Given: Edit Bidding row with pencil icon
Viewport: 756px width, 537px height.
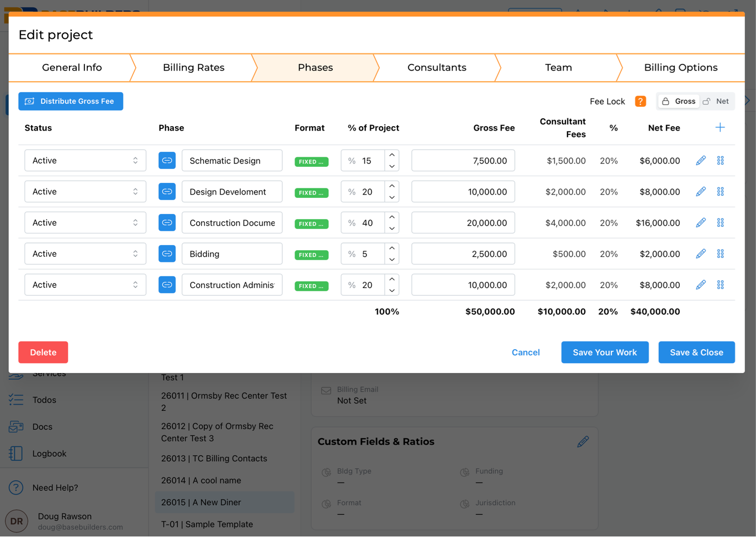Looking at the screenshot, I should [701, 254].
